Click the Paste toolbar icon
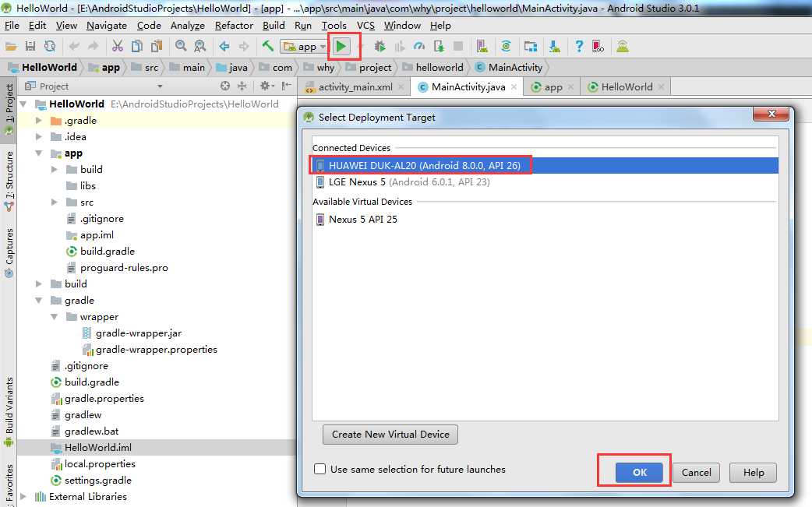Screen dimensions: 812x507 pos(157,47)
